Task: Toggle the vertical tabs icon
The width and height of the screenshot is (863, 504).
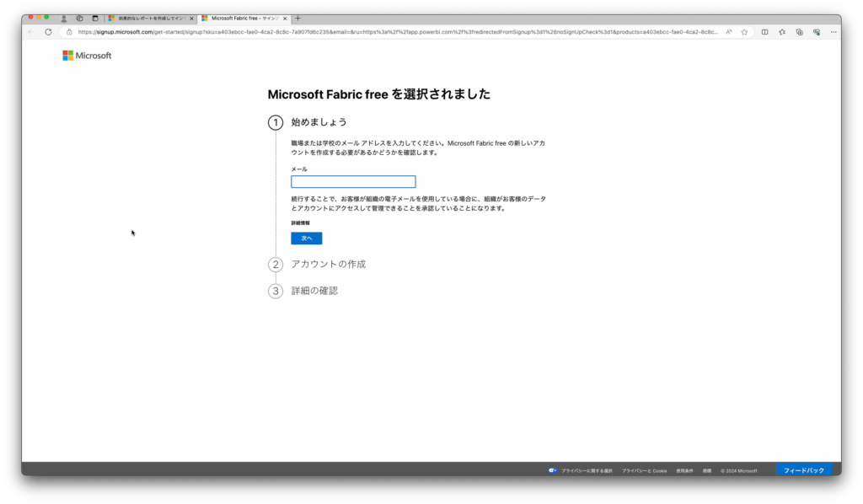Action: click(94, 18)
